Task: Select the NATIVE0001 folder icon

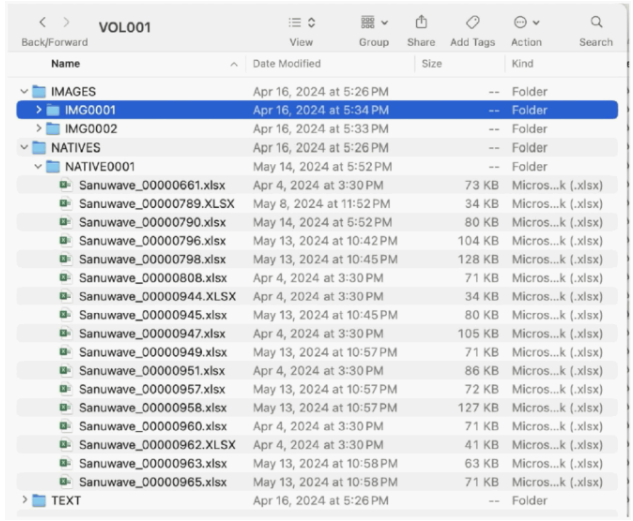Action: click(x=53, y=166)
